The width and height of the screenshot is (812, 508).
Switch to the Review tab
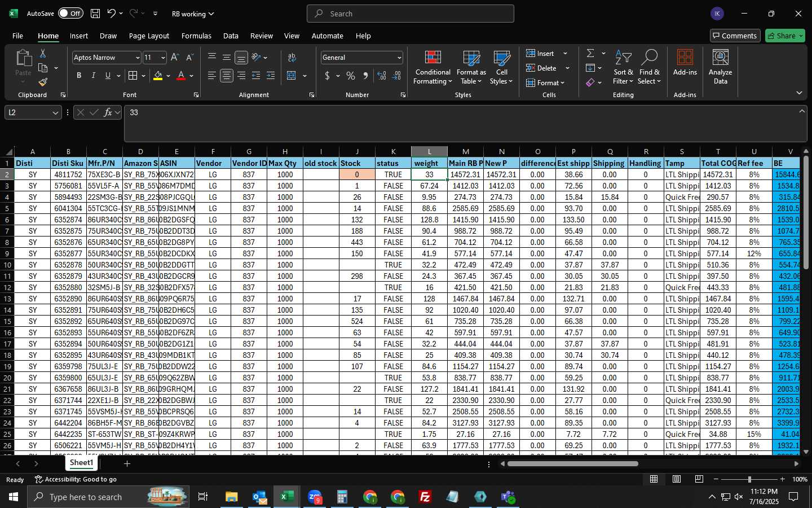tap(262, 36)
